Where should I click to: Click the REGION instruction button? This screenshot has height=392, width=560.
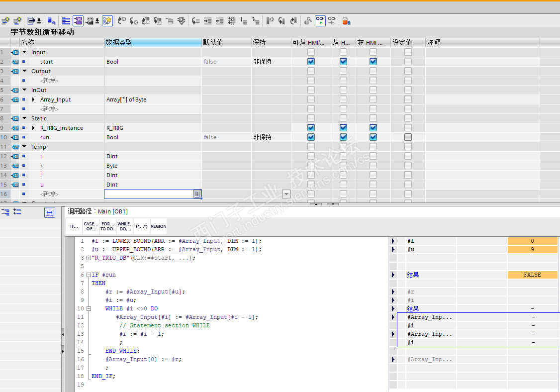pos(159,226)
